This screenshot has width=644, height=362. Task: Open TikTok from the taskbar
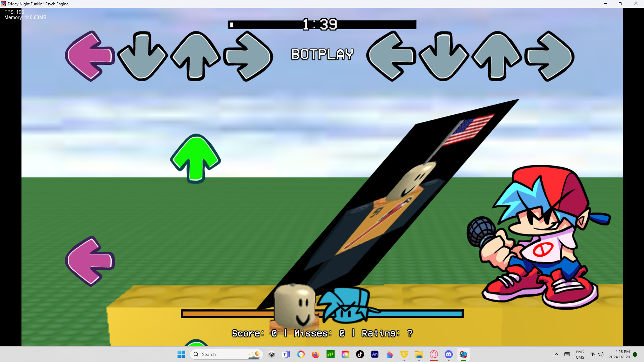click(x=360, y=354)
